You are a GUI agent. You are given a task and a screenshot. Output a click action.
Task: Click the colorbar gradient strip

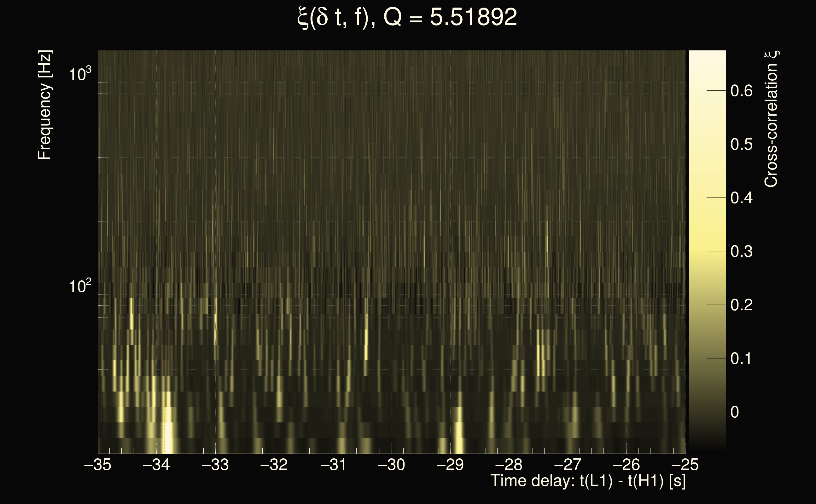click(707, 250)
